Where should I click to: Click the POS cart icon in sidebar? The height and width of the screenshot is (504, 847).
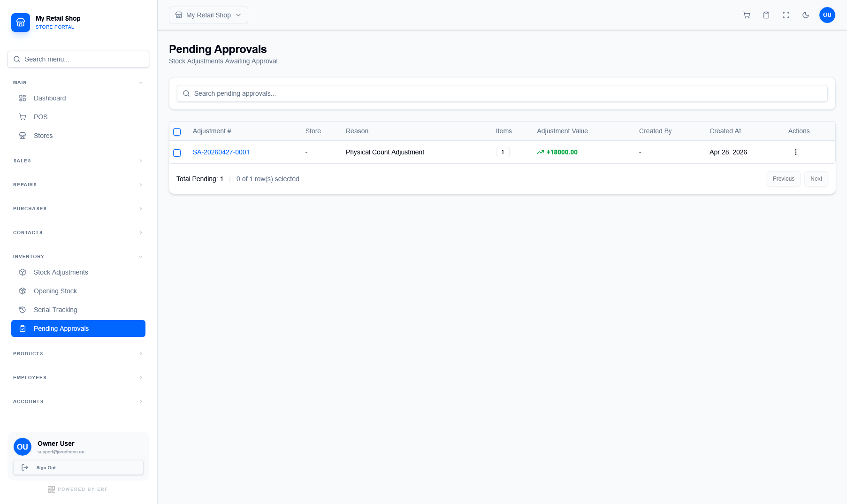coord(23,117)
